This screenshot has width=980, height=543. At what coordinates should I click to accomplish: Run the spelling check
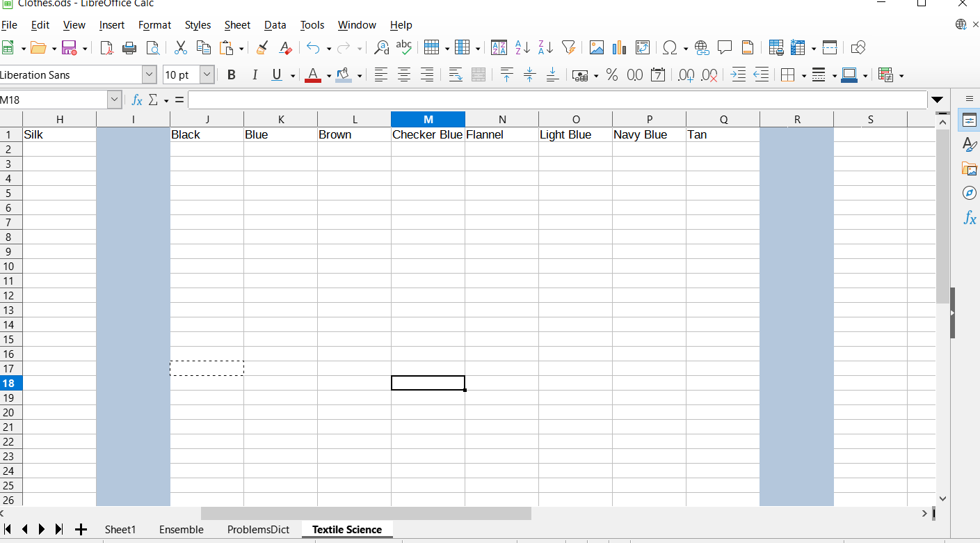click(403, 47)
